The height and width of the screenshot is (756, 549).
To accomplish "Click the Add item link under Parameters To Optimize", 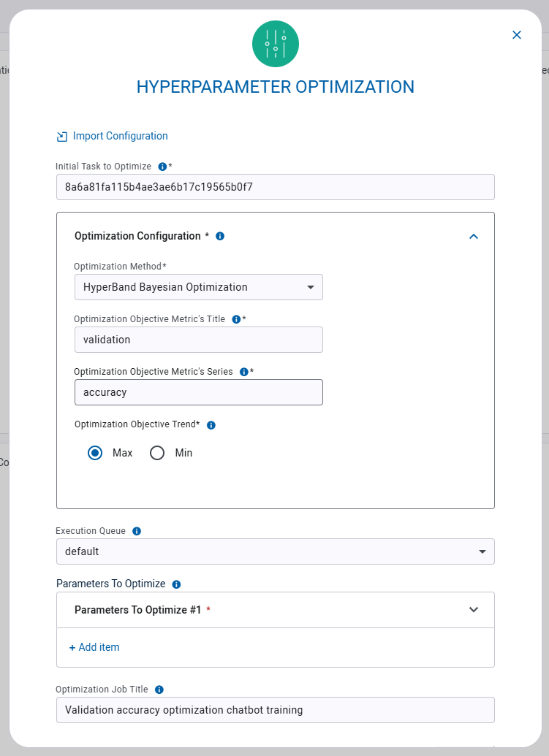I will click(94, 647).
